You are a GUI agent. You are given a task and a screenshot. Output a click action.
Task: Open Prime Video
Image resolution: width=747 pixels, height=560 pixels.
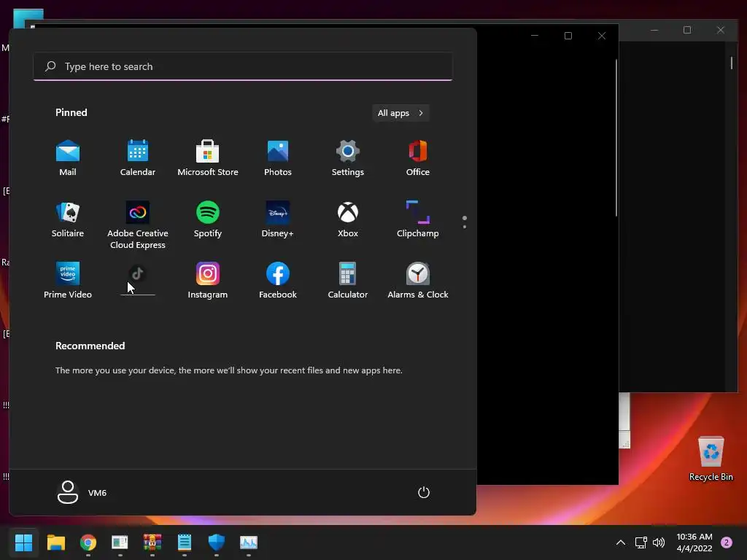point(68,281)
